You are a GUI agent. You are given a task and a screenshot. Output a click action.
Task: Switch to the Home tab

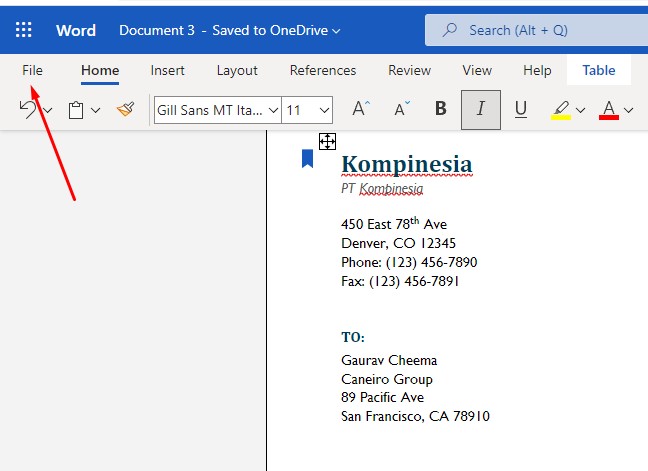coord(100,70)
